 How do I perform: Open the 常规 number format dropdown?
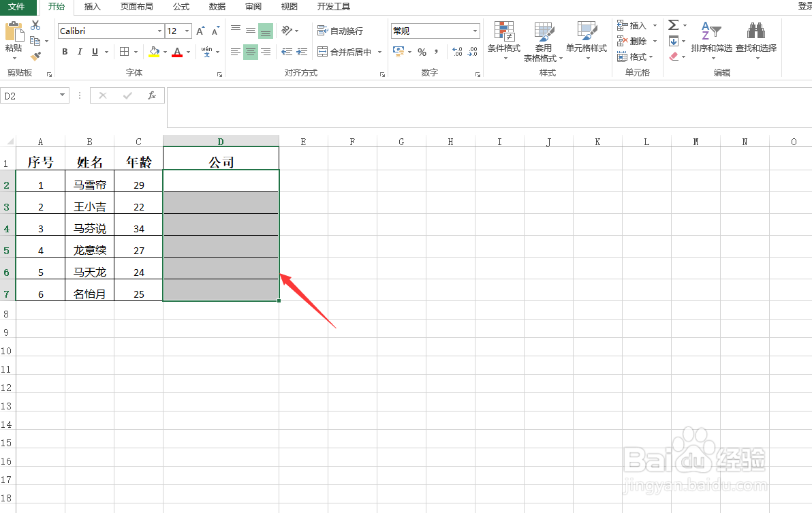point(475,31)
